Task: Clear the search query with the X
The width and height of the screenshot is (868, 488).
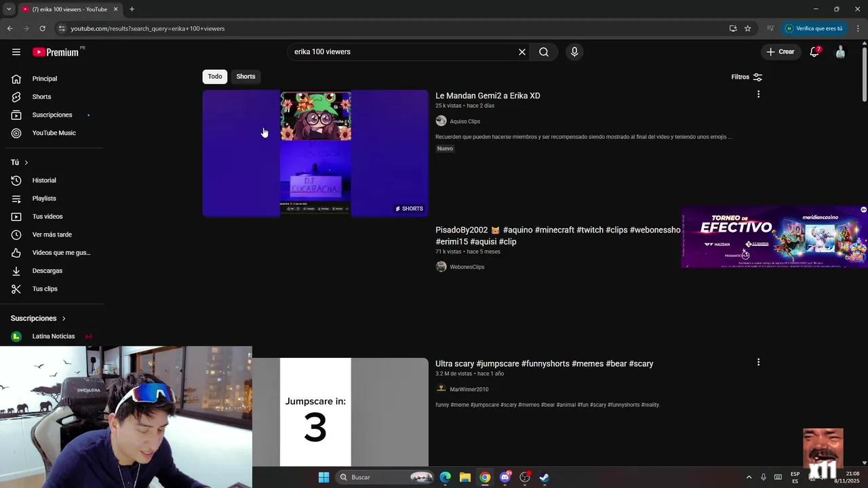Action: (x=522, y=52)
